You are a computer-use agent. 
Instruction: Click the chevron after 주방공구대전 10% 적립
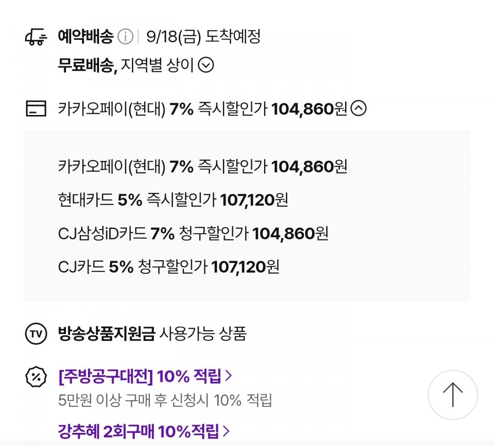pyautogui.click(x=228, y=376)
